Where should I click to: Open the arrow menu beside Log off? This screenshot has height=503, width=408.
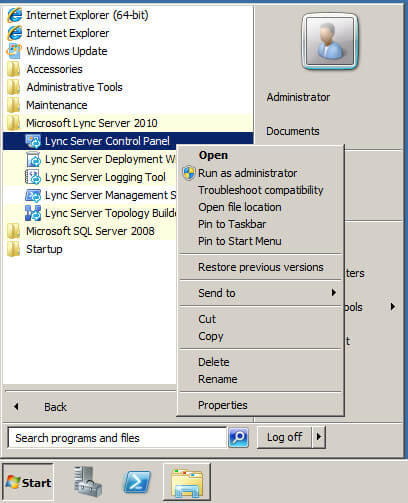(318, 437)
